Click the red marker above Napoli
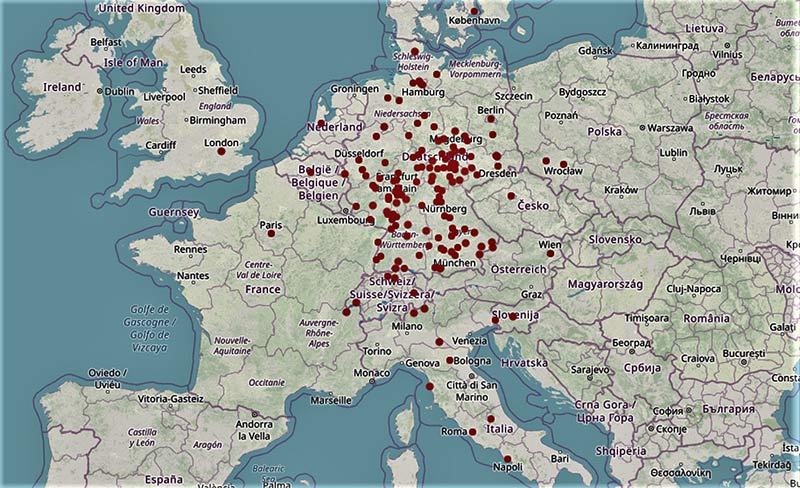Image resolution: width=800 pixels, height=488 pixels. tap(507, 459)
